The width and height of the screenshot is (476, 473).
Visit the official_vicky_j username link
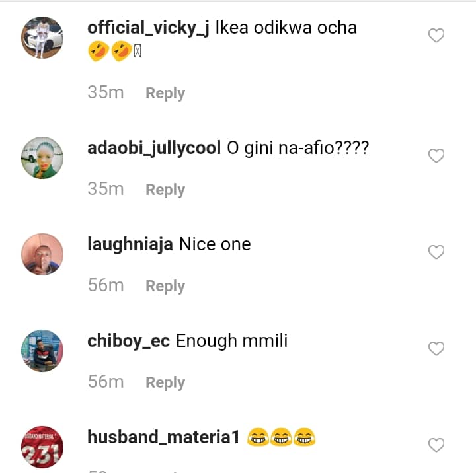(148, 28)
